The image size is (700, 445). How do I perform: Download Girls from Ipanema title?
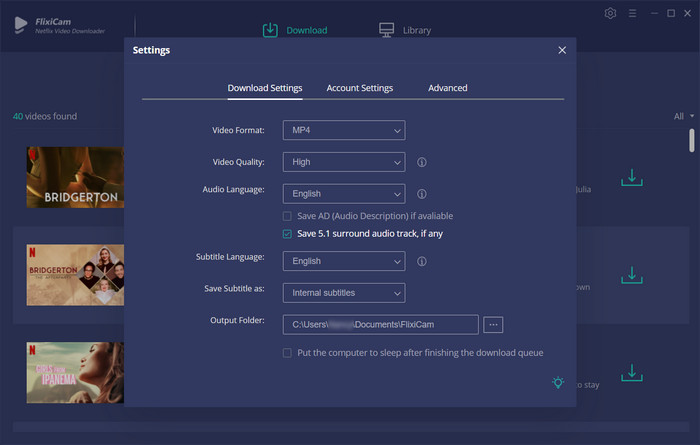click(632, 373)
